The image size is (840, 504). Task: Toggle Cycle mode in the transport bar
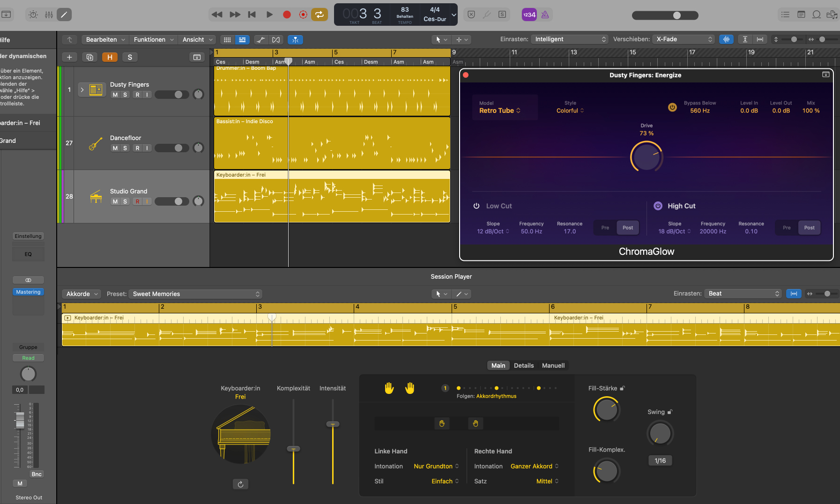pyautogui.click(x=320, y=15)
